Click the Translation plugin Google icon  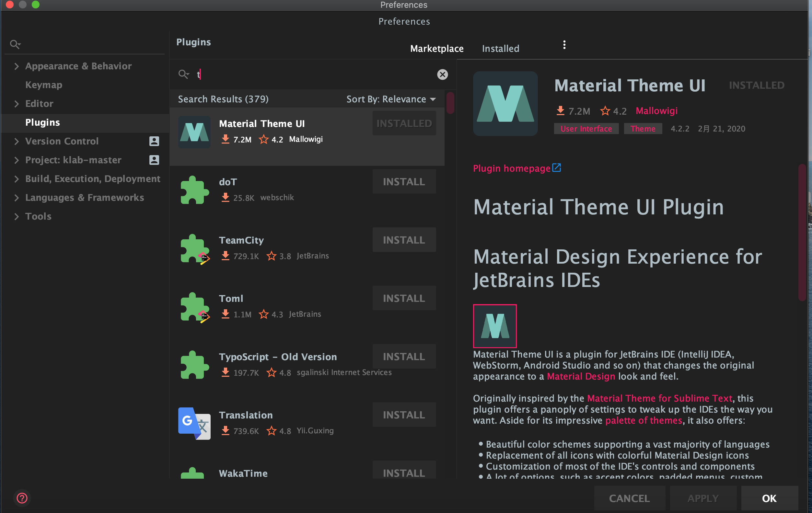pyautogui.click(x=194, y=424)
